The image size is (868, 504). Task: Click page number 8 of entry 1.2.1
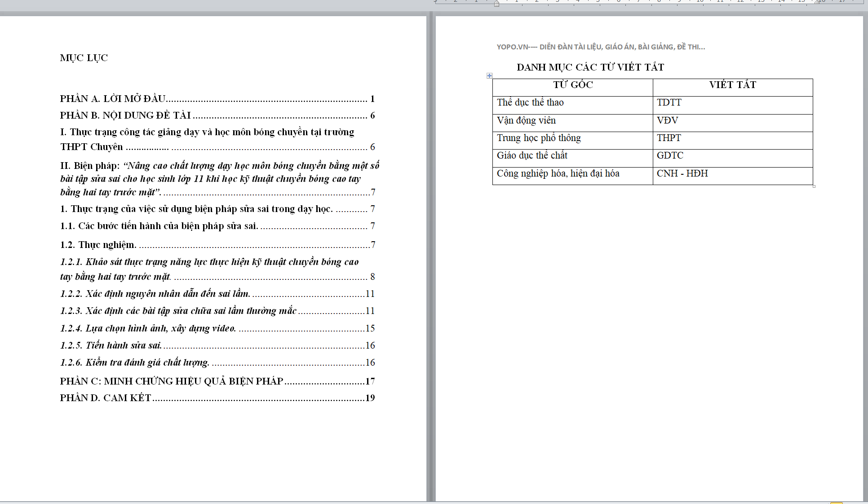372,277
